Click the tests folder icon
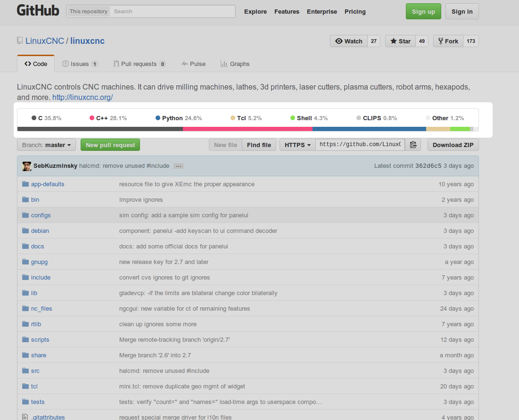The height and width of the screenshot is (420, 519). [x=25, y=402]
